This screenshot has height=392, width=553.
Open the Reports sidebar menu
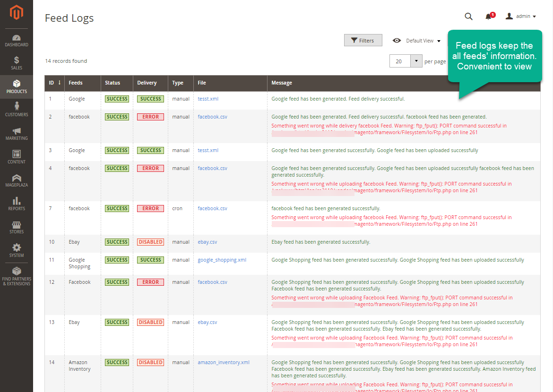[16, 204]
